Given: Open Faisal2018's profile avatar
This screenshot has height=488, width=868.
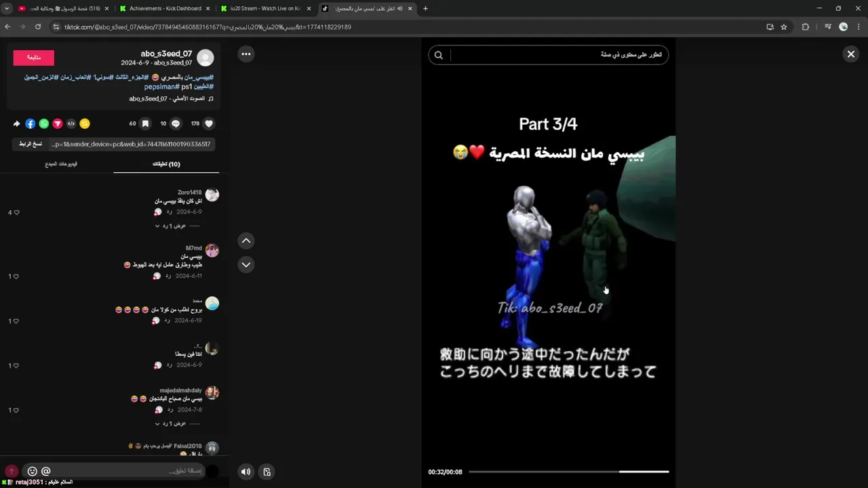Looking at the screenshot, I should tap(212, 448).
